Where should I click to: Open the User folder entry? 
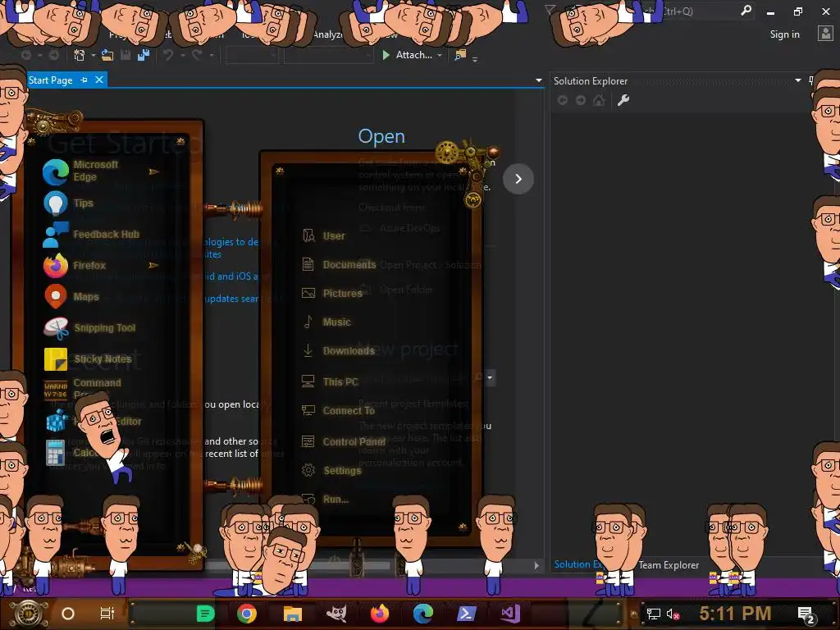pos(323,235)
